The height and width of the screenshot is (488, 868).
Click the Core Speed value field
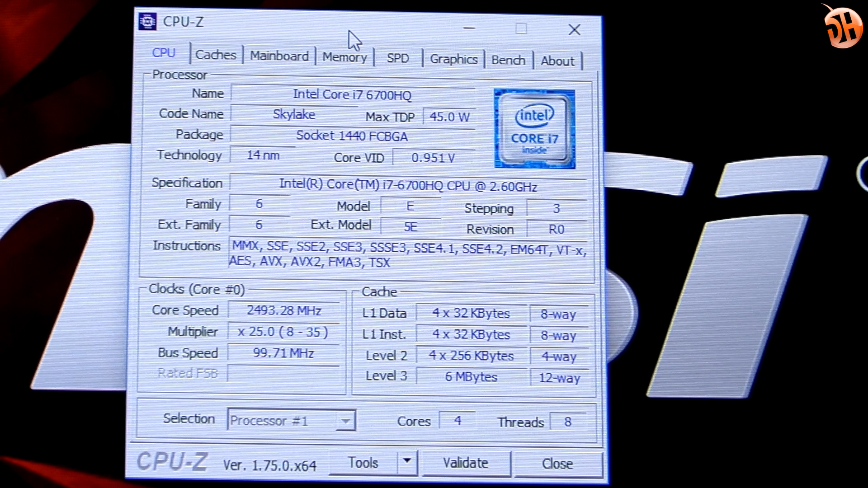point(284,310)
